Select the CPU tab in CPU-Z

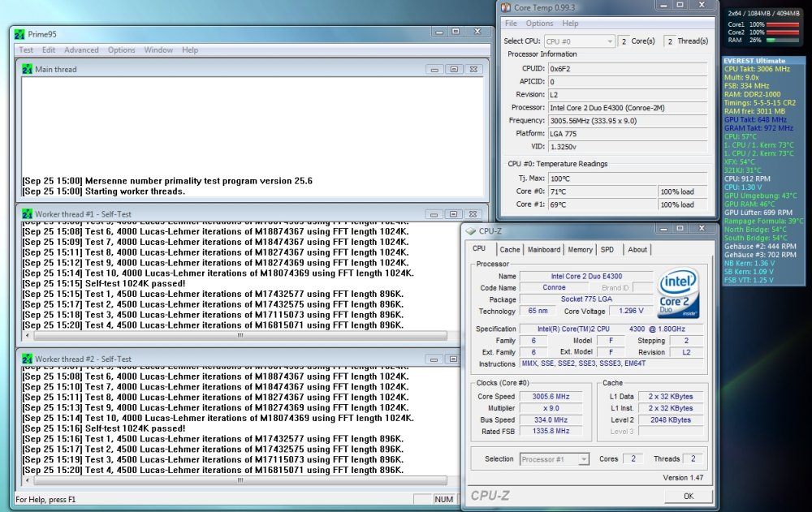pyautogui.click(x=479, y=248)
